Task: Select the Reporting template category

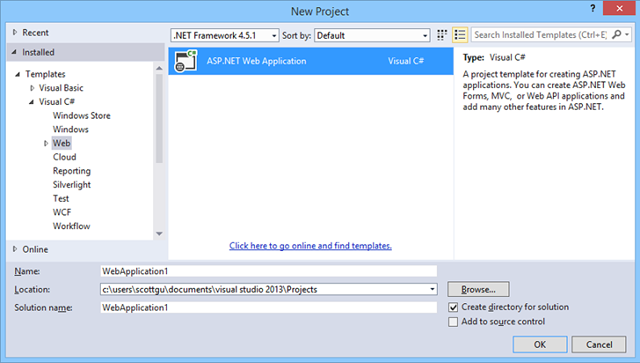Action: [x=72, y=171]
